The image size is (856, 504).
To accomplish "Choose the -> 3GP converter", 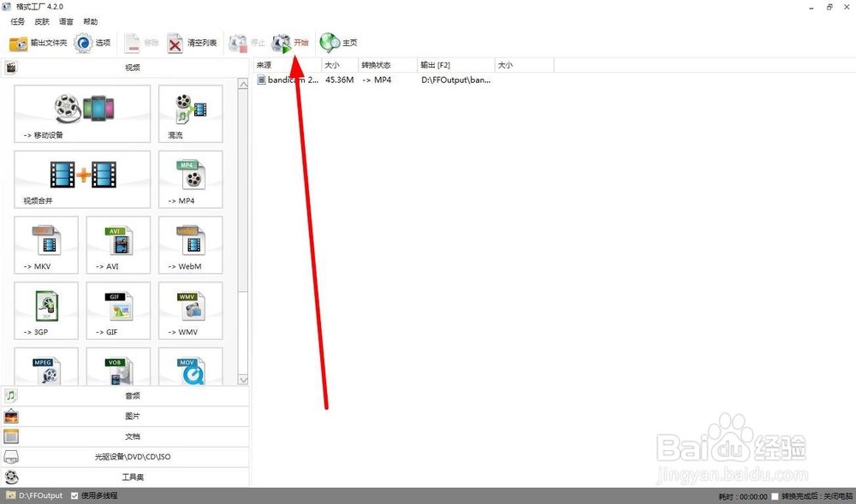I will click(x=46, y=311).
